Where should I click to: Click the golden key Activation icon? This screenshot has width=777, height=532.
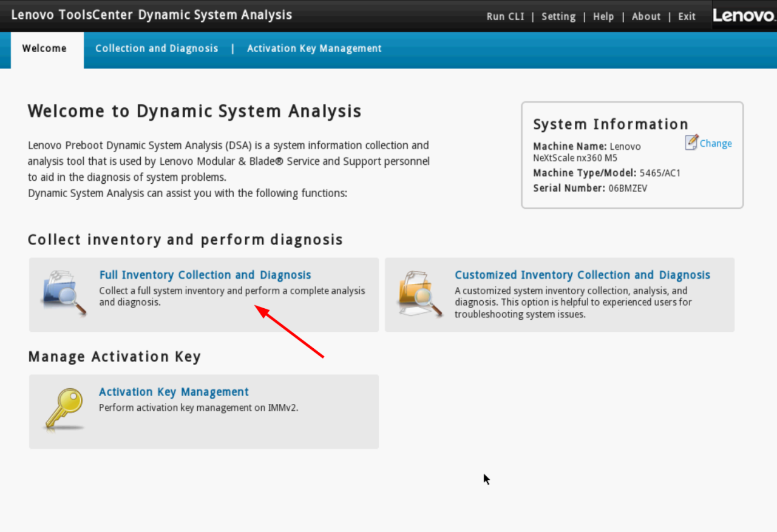tap(64, 409)
